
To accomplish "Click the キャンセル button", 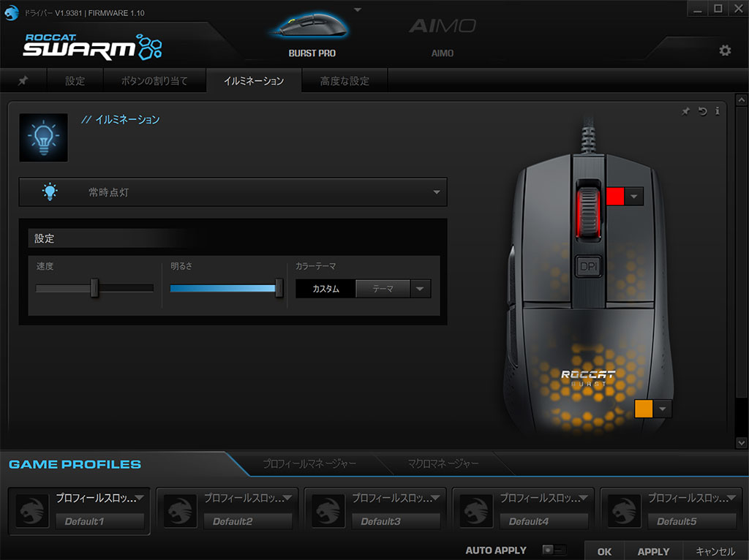I will (x=715, y=551).
